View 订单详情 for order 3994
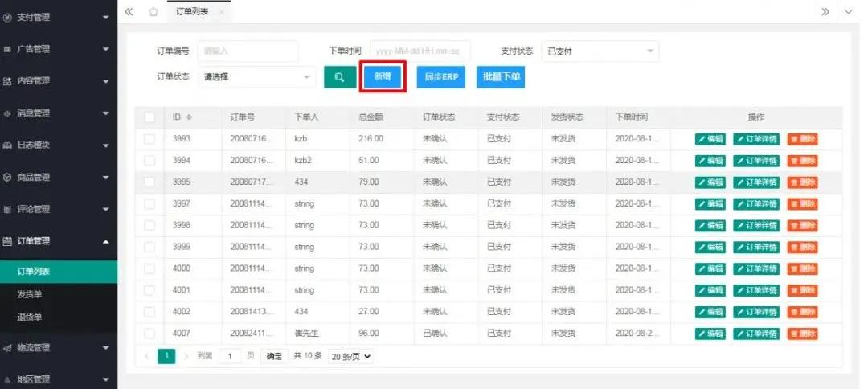This screenshot has height=389, width=868. (x=756, y=161)
